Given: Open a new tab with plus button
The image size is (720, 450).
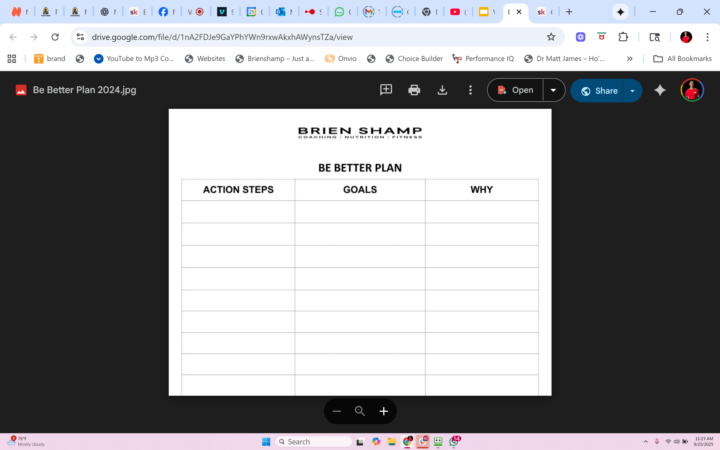Looking at the screenshot, I should pyautogui.click(x=569, y=12).
